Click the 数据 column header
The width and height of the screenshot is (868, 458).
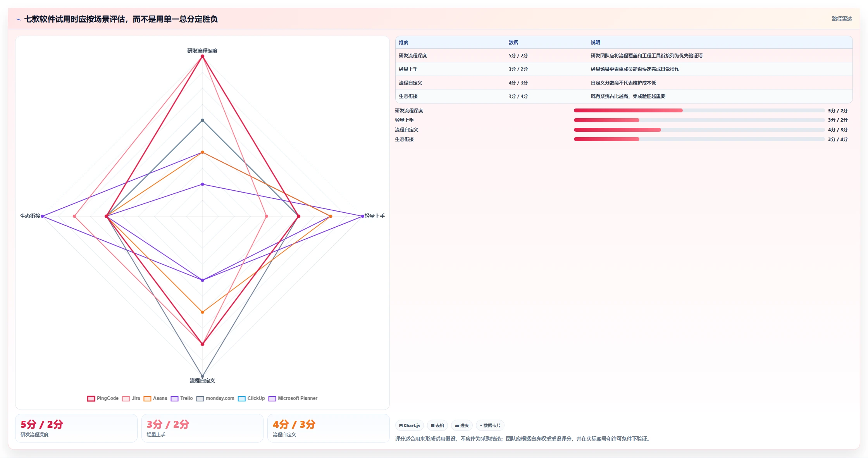(513, 43)
